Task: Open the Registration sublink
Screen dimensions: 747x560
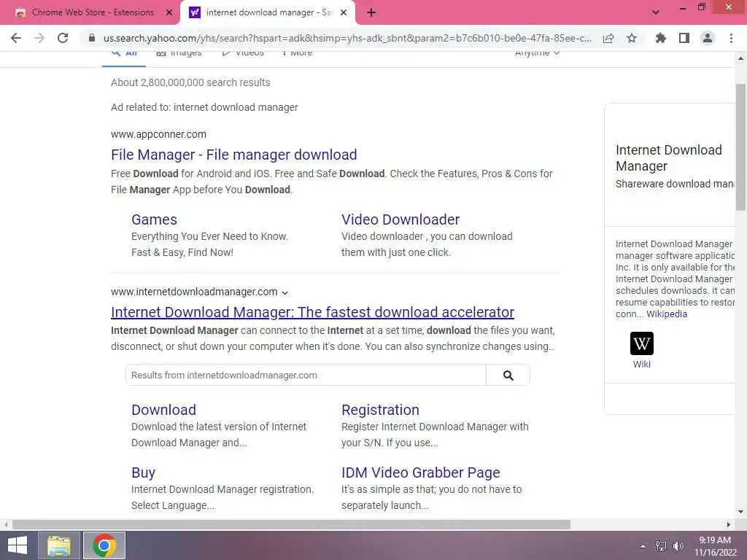Action: point(380,410)
